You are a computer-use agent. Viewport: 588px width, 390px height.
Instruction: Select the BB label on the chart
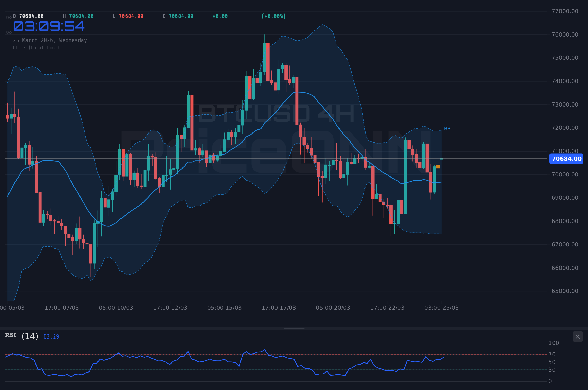tap(447, 129)
